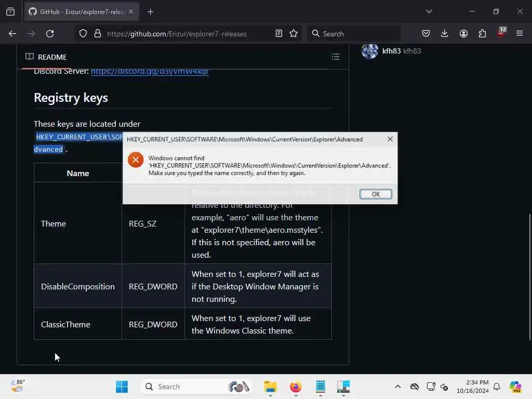
Task: Close the GitHub explorer7-releases tab
Action: coord(131,12)
